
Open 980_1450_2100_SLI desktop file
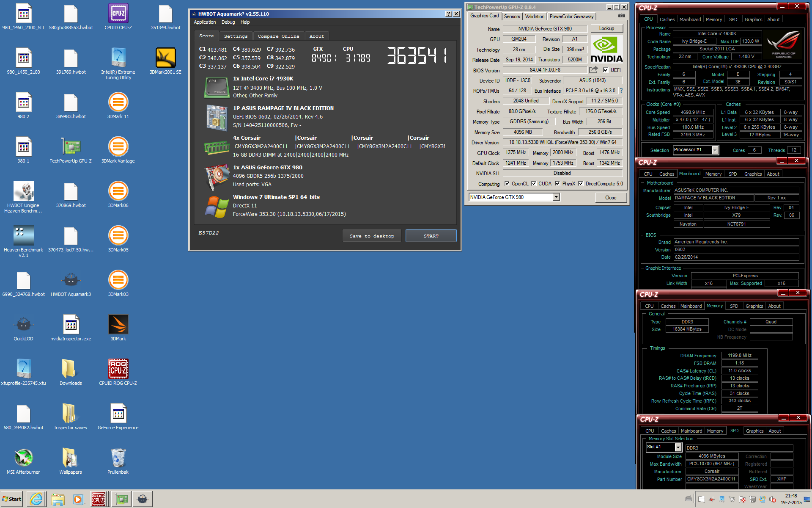coord(23,17)
